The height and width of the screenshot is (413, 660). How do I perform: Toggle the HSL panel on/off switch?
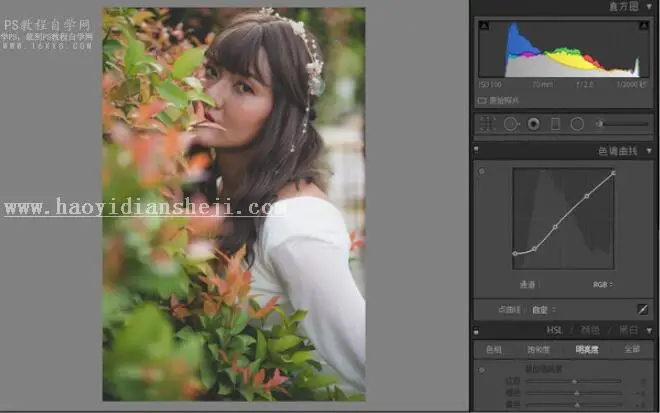(x=476, y=331)
